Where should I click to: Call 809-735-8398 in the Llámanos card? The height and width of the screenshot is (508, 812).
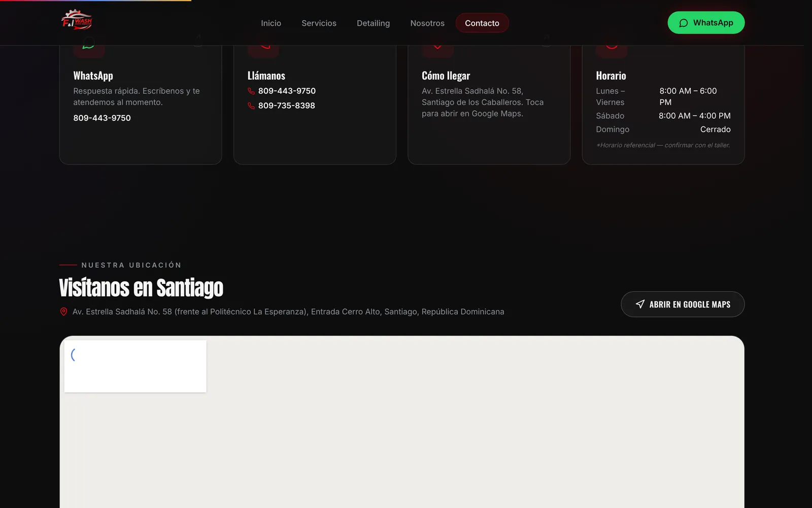tap(287, 106)
